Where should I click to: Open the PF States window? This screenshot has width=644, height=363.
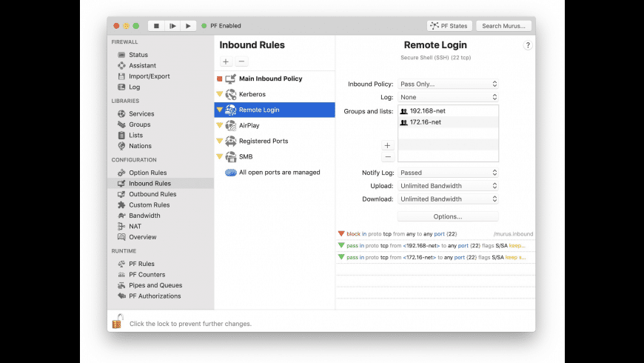coord(449,26)
